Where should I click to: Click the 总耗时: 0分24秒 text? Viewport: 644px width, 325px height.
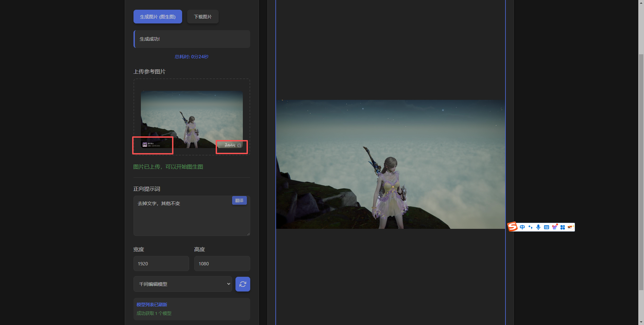pos(192,57)
